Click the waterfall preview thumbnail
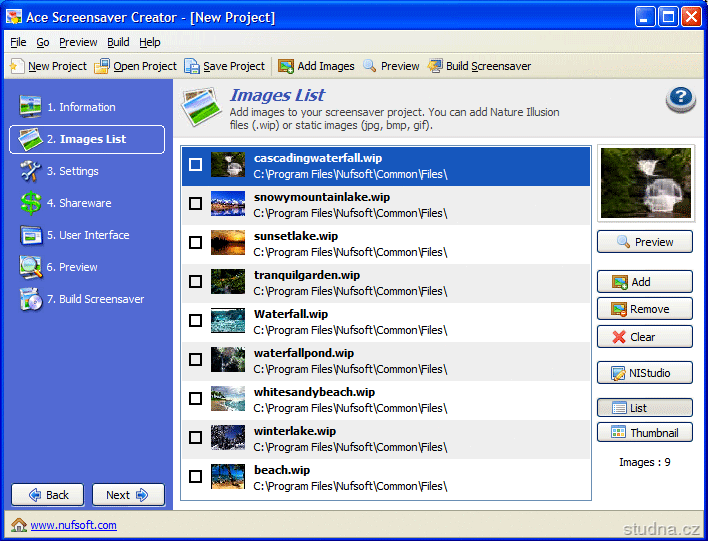 (645, 183)
